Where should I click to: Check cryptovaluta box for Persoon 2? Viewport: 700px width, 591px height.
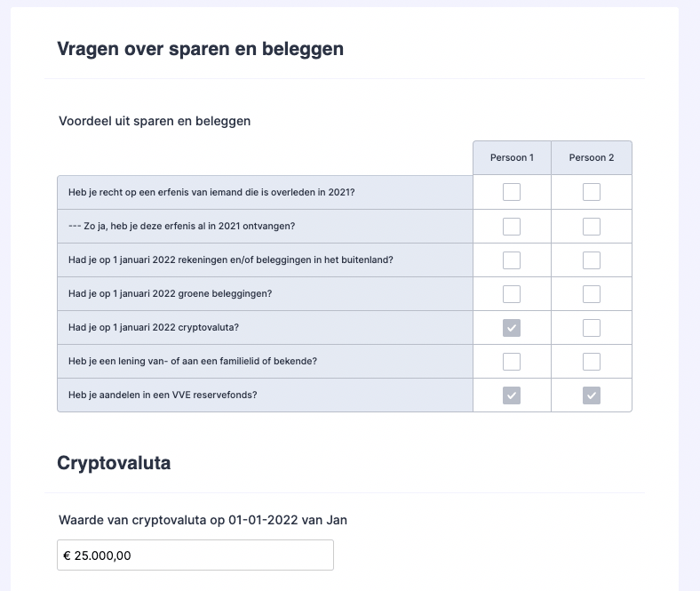point(592,328)
